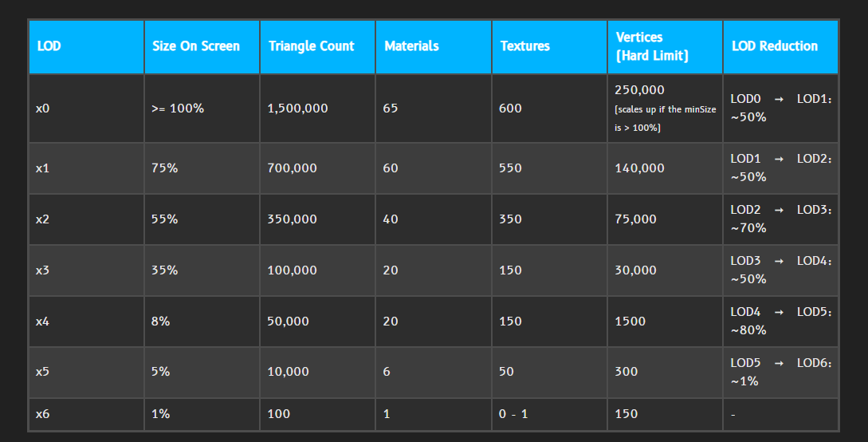The width and height of the screenshot is (868, 442).
Task: Click the LOD column header
Action: (49, 46)
